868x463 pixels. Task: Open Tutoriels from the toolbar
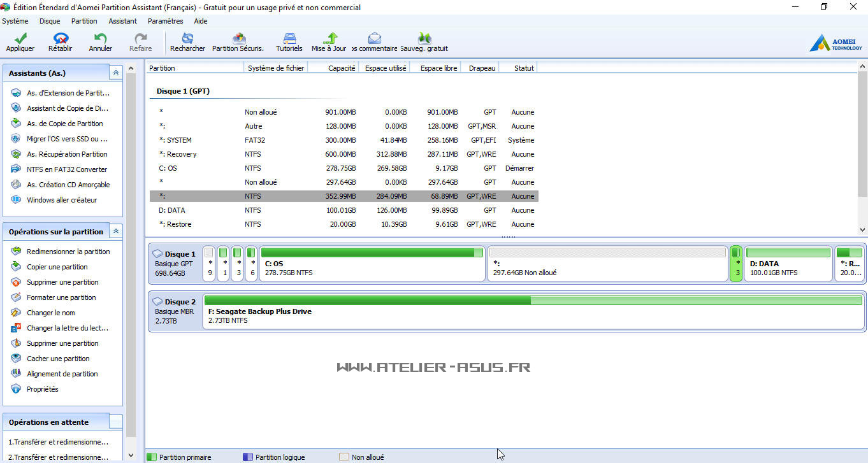click(x=289, y=39)
